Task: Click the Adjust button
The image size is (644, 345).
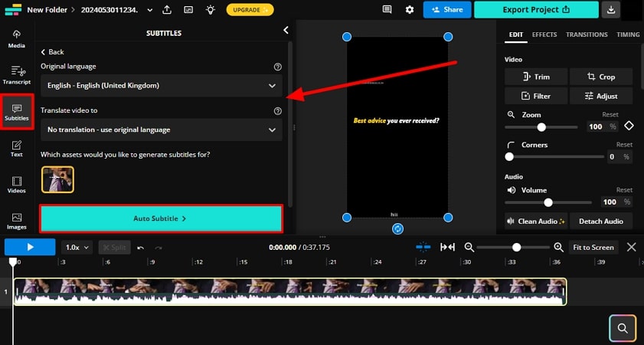Action: point(601,96)
